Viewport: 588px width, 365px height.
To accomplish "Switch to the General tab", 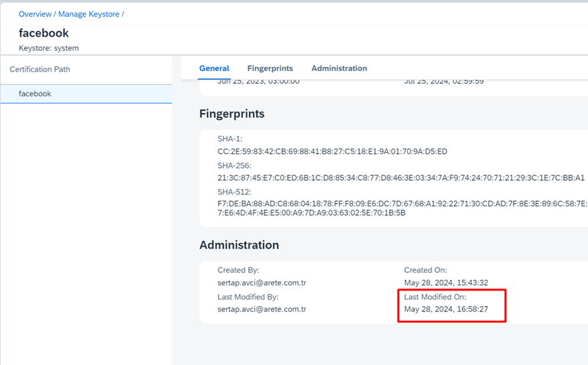I will pyautogui.click(x=214, y=68).
